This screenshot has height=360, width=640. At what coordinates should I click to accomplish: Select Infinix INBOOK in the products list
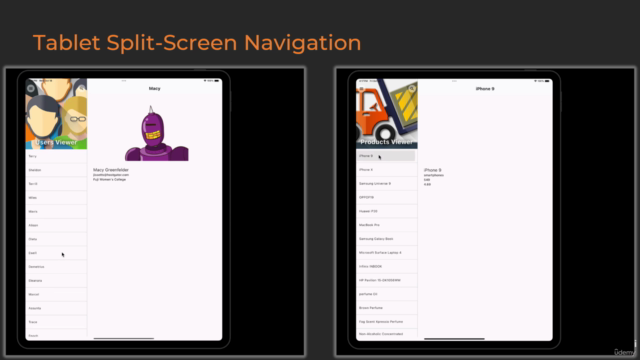[387, 267]
